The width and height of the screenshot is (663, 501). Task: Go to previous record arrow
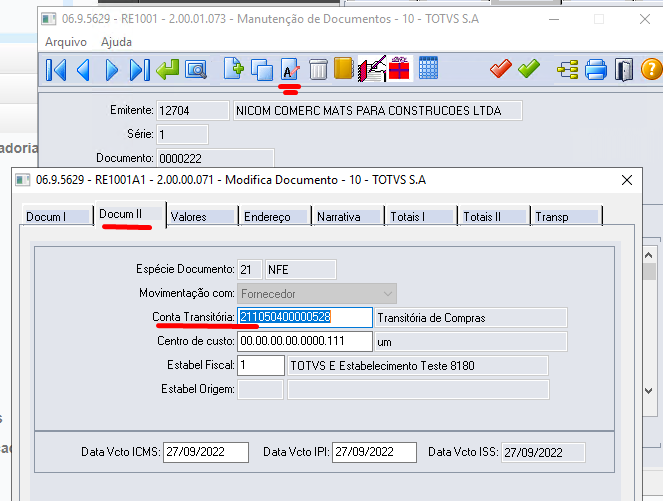tap(84, 70)
